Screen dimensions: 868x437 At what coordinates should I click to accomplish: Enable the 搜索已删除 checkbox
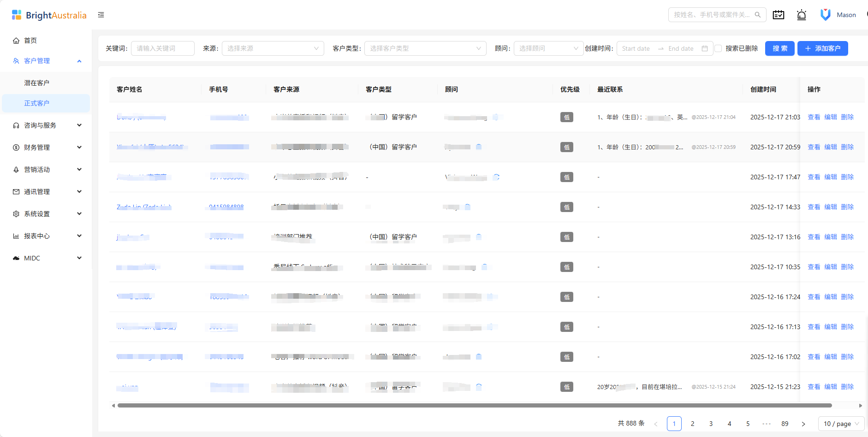(x=719, y=48)
